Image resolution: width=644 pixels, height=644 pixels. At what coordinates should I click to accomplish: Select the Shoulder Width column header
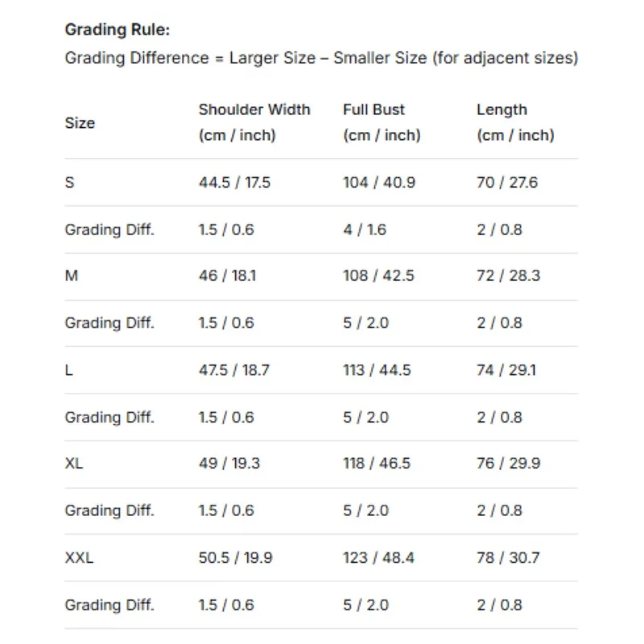254,122
